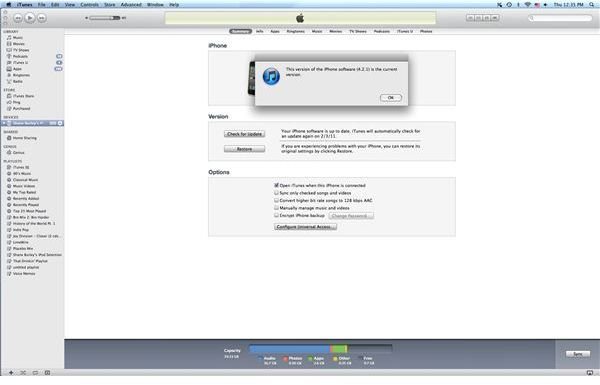The height and width of the screenshot is (385, 600).
Task: Open the Store menu in the menu bar
Action: click(109, 5)
